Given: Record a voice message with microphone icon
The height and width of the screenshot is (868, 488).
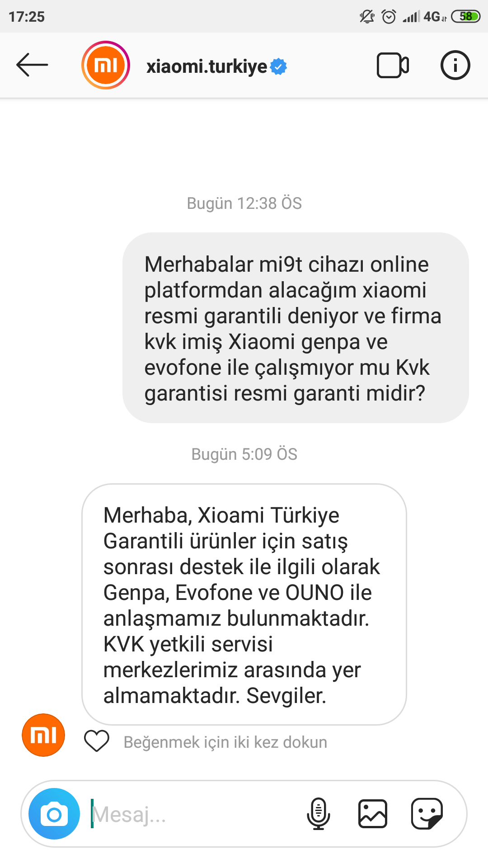Looking at the screenshot, I should click(319, 814).
